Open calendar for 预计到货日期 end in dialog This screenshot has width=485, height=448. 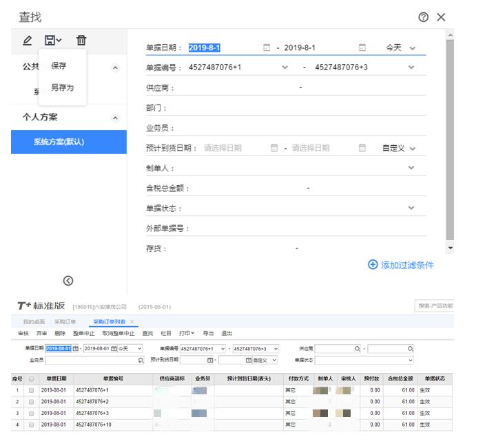point(362,148)
